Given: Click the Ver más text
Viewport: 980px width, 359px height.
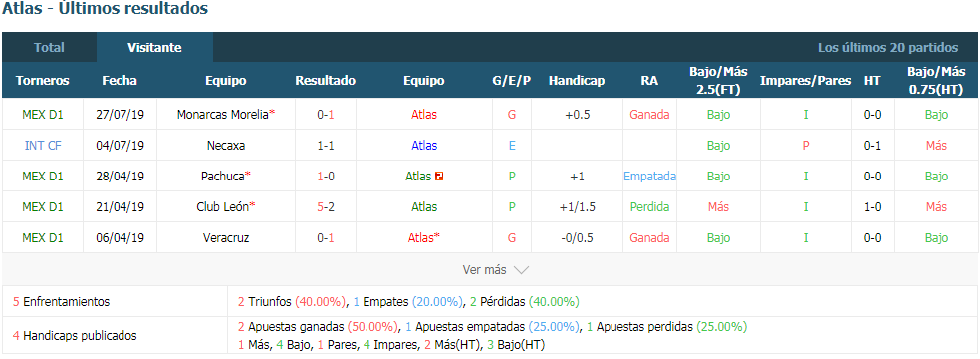Looking at the screenshot, I should 484,270.
